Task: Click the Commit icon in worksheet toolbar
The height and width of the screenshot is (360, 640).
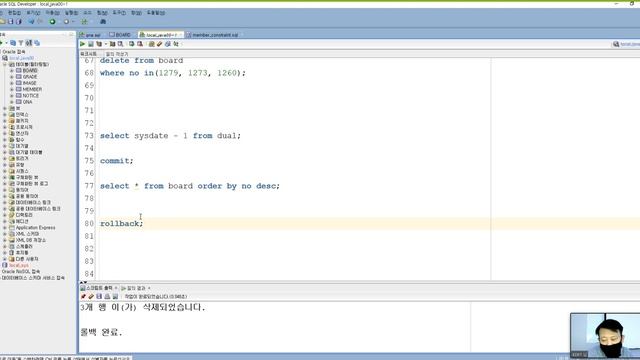Action: coord(131,44)
